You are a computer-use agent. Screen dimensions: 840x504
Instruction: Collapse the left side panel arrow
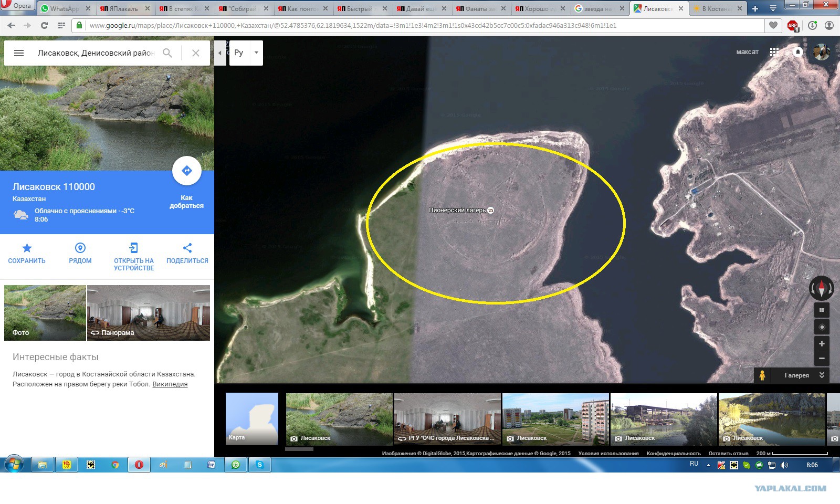(220, 52)
